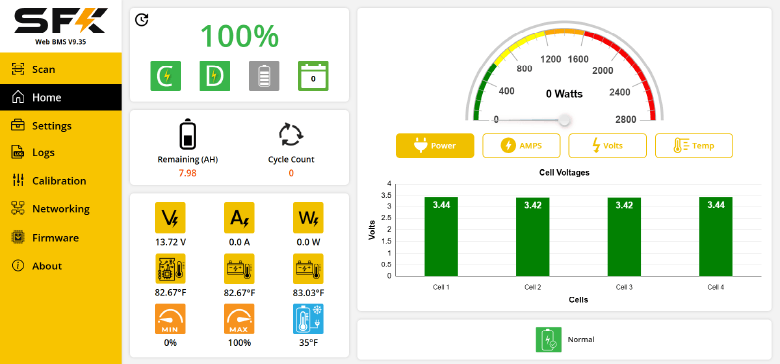Click the MIN gauge icon above 0%
Image resolution: width=780 pixels, height=364 pixels.
click(x=170, y=319)
